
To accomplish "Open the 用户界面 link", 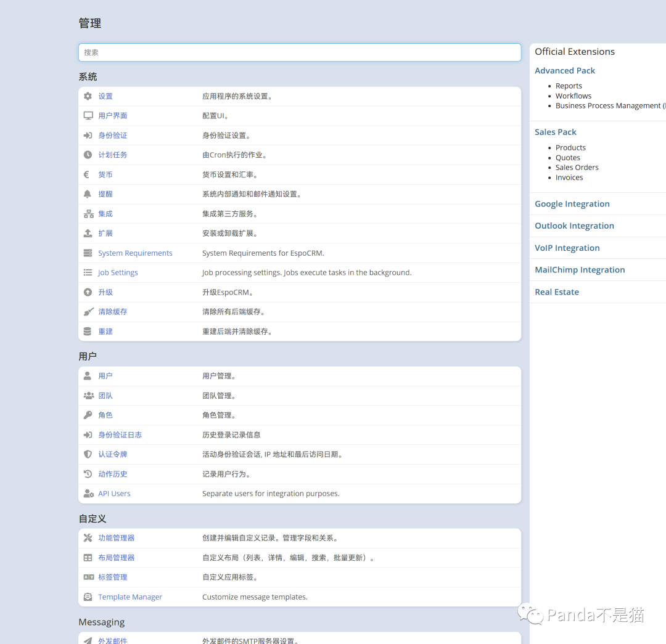I will tap(113, 116).
